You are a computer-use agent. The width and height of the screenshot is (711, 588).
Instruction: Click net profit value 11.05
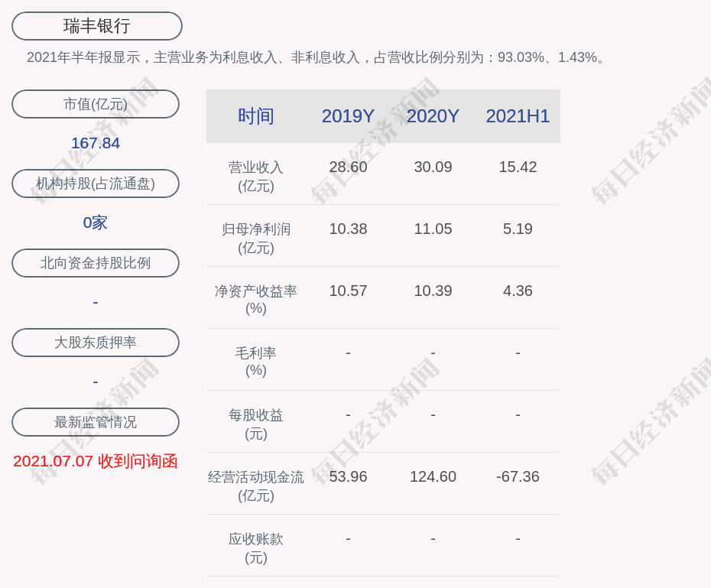click(433, 229)
